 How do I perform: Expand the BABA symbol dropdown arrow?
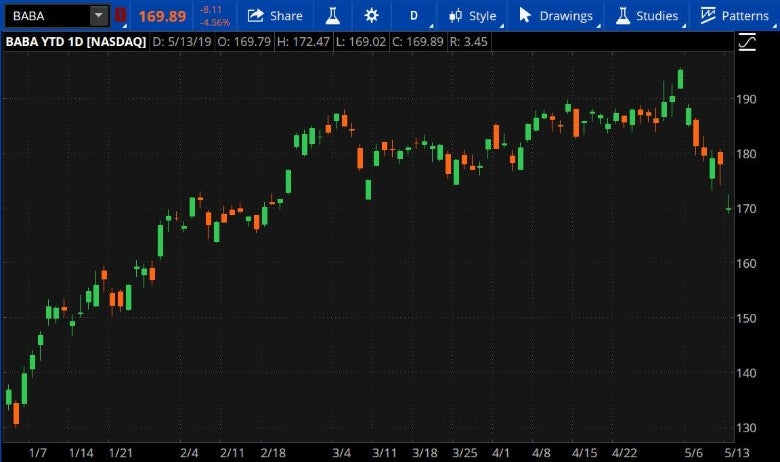coord(97,15)
